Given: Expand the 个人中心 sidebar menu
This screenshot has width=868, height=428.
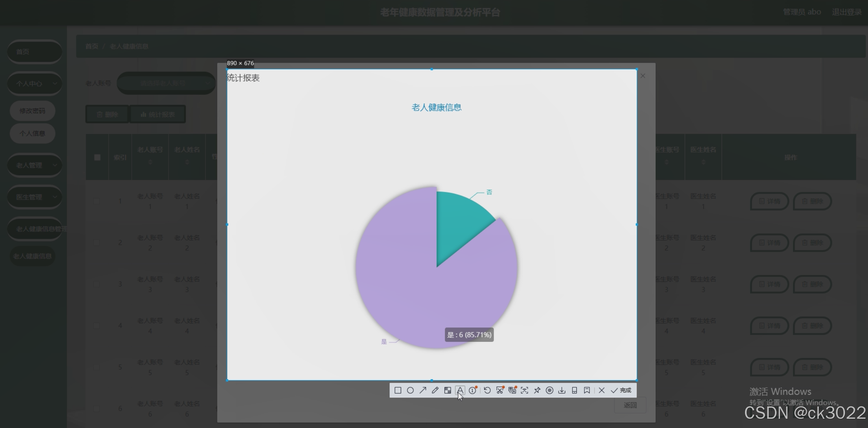Looking at the screenshot, I should pos(35,83).
